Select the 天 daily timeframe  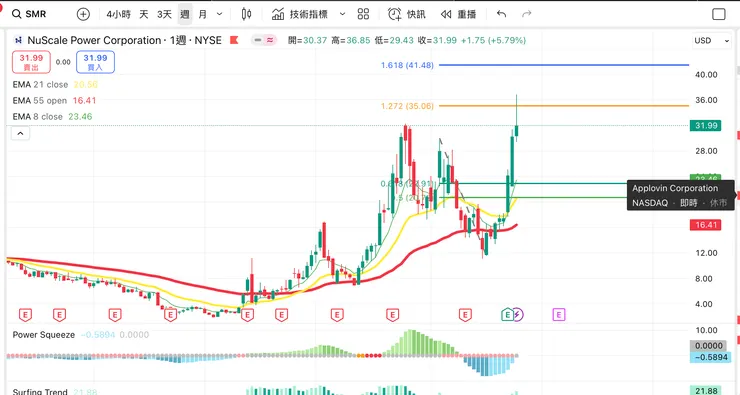(144, 14)
